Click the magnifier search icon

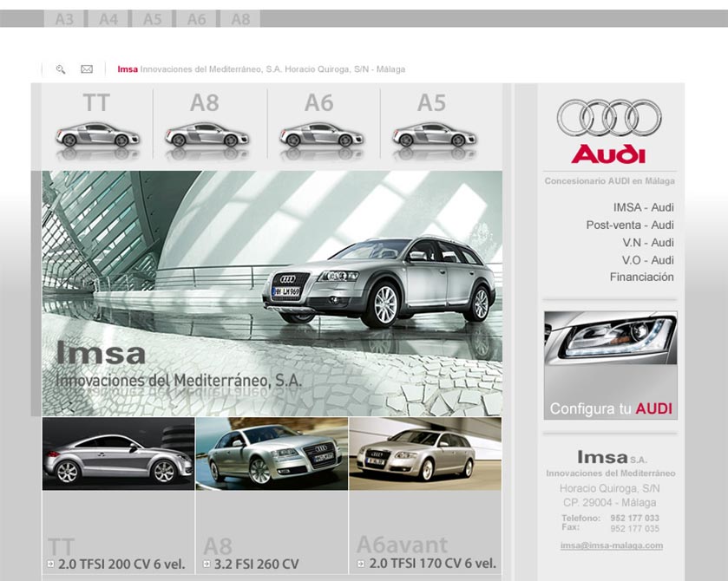point(61,69)
